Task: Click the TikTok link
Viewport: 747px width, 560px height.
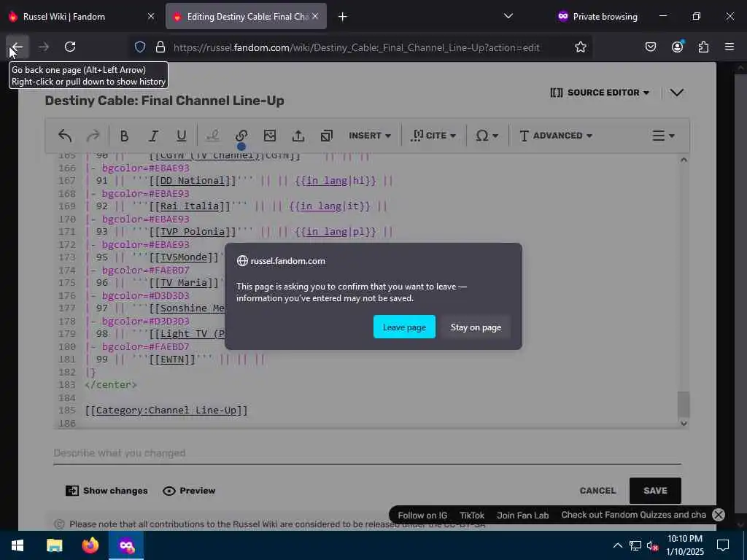Action: tap(472, 516)
